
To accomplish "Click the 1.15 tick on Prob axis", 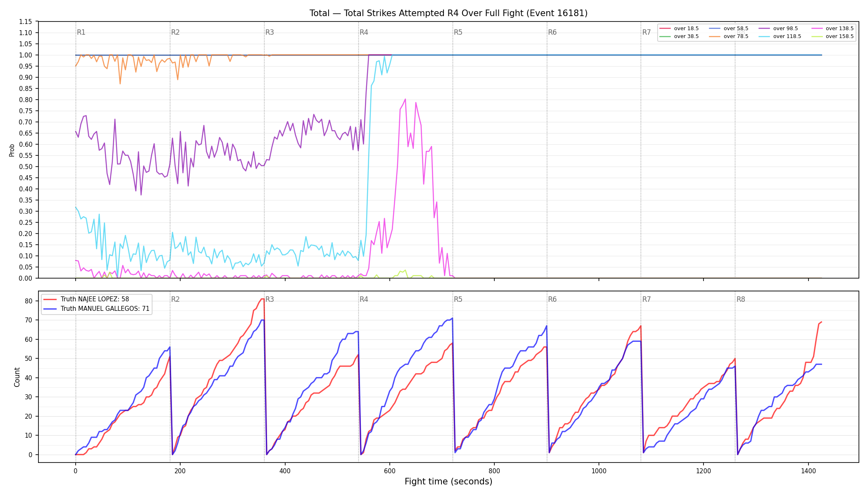I will [x=25, y=22].
